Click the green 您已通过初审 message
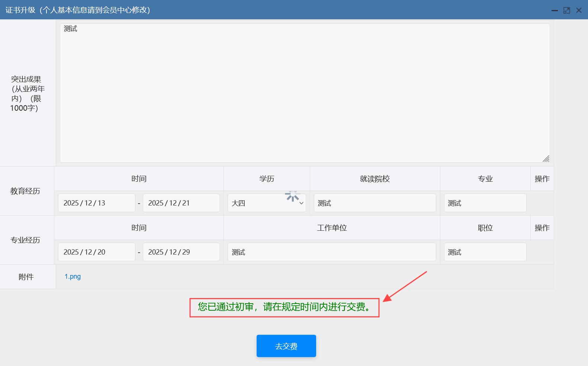This screenshot has height=366, width=588. (284, 307)
